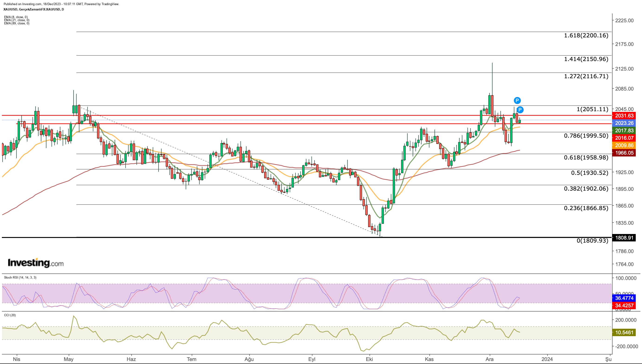642x364 pixels.
Task: Click the Eki month label on time axis
Action: (369, 359)
